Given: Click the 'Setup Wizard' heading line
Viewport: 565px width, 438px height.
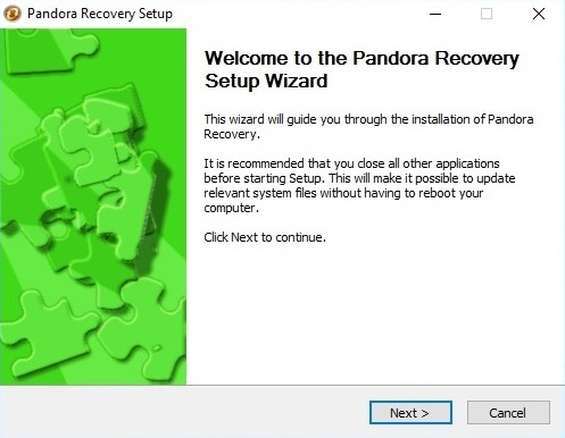Looking at the screenshot, I should point(266,81).
